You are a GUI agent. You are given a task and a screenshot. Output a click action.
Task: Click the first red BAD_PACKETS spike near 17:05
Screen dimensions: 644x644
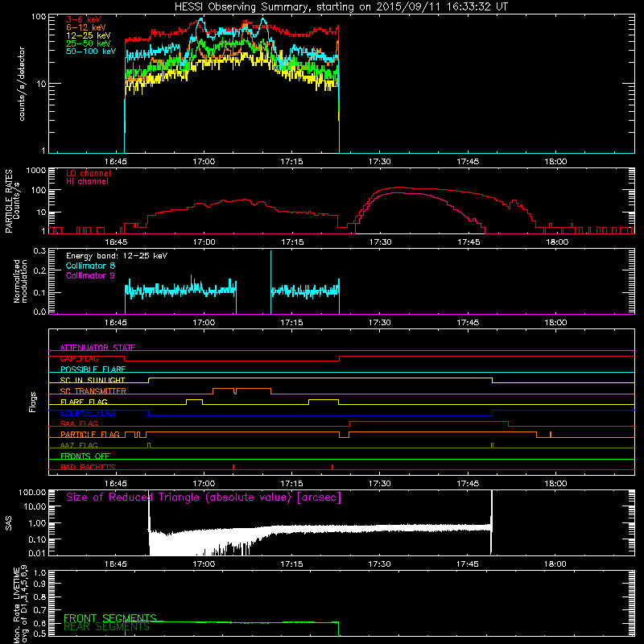tap(233, 467)
